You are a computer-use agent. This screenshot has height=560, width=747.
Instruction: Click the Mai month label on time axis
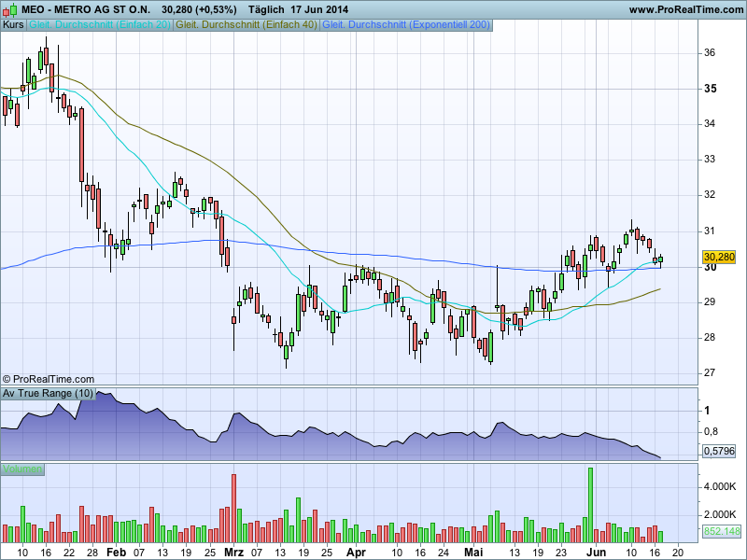(x=473, y=553)
